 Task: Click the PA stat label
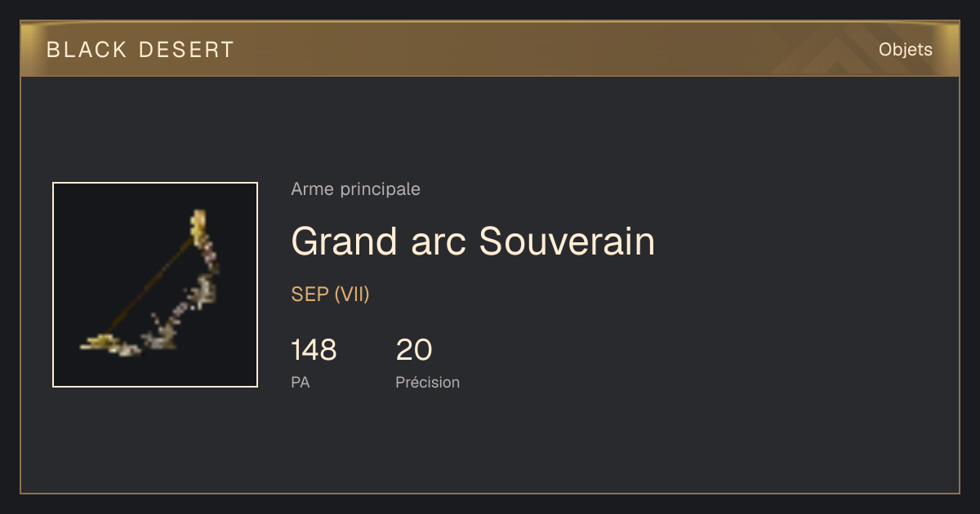[300, 382]
